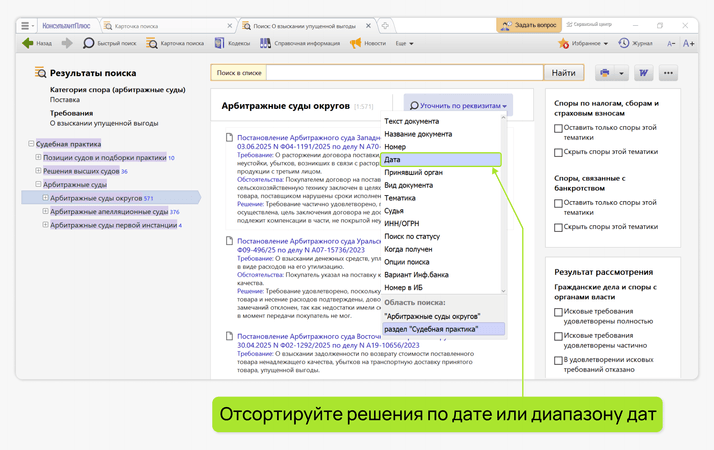Add a new tab with plus button
714x450 pixels.
pos(385,26)
